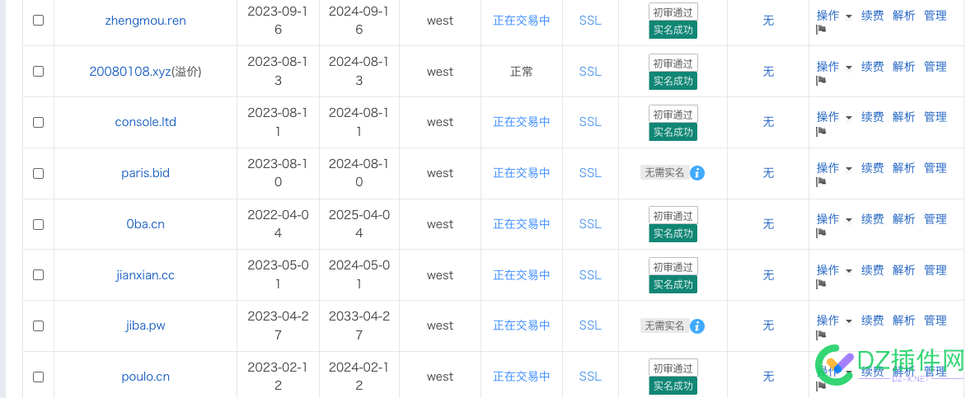The image size is (980, 398).
Task: Click 初审通过 badge in 0ba.cn row
Action: point(673,216)
